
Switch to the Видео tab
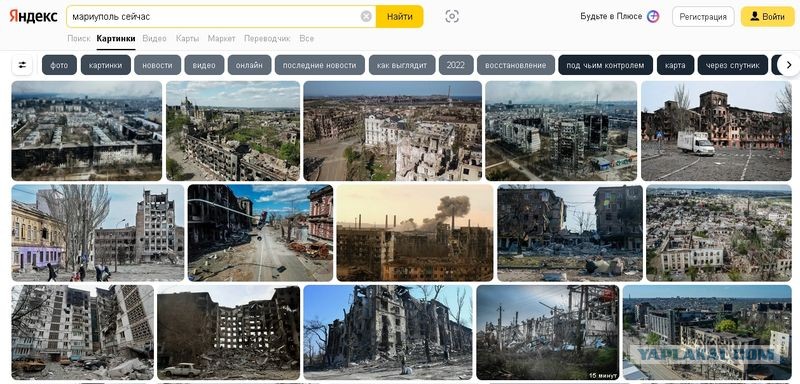coord(155,38)
